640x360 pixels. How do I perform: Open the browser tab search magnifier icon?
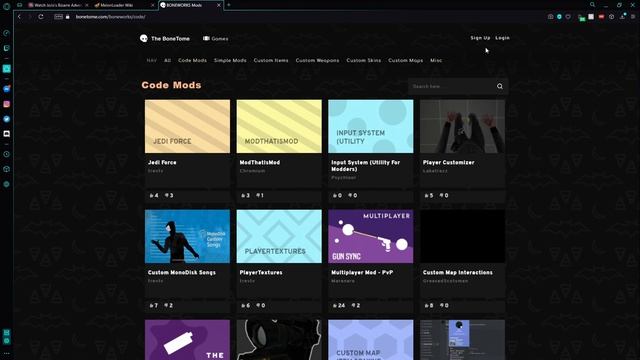tap(592, 5)
